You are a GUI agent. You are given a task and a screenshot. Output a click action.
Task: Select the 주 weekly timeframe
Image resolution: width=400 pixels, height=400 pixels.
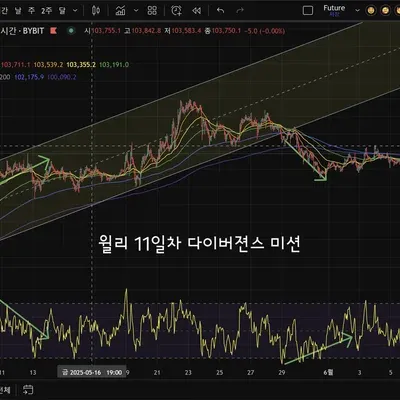coord(32,11)
